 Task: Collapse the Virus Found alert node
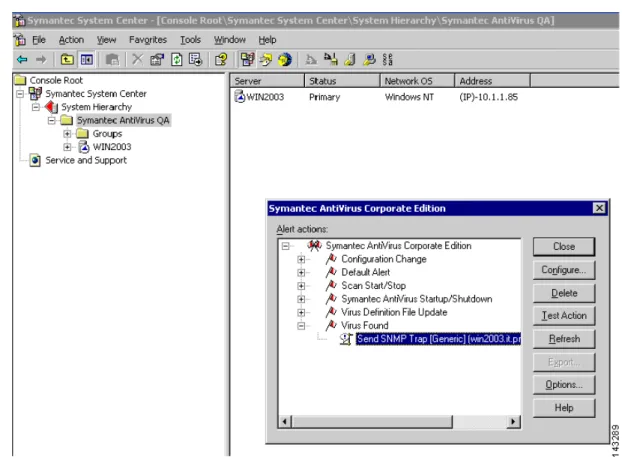[301, 326]
